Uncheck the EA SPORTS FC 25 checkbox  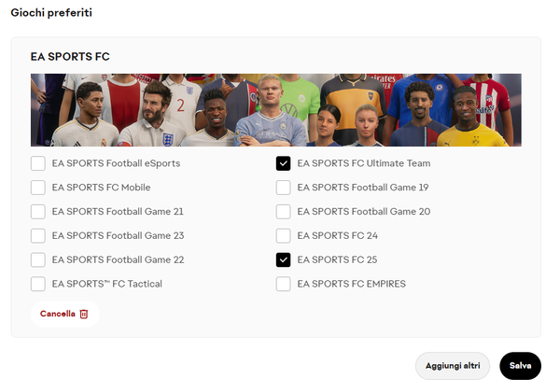(x=284, y=259)
